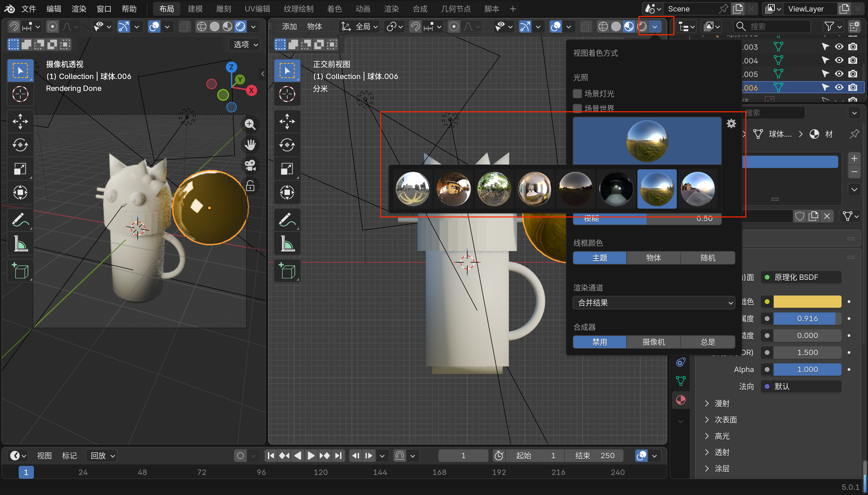
Task: Click the yellow base color swatch
Action: (807, 302)
